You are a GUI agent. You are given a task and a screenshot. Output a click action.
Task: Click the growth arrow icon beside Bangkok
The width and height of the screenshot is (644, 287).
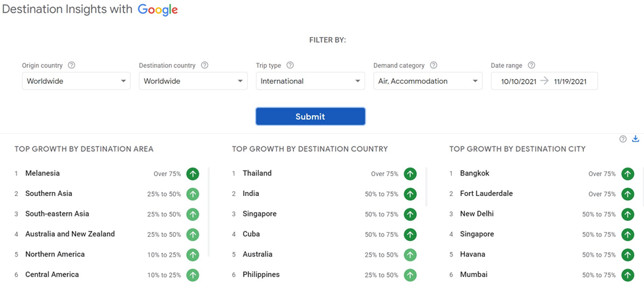click(627, 174)
